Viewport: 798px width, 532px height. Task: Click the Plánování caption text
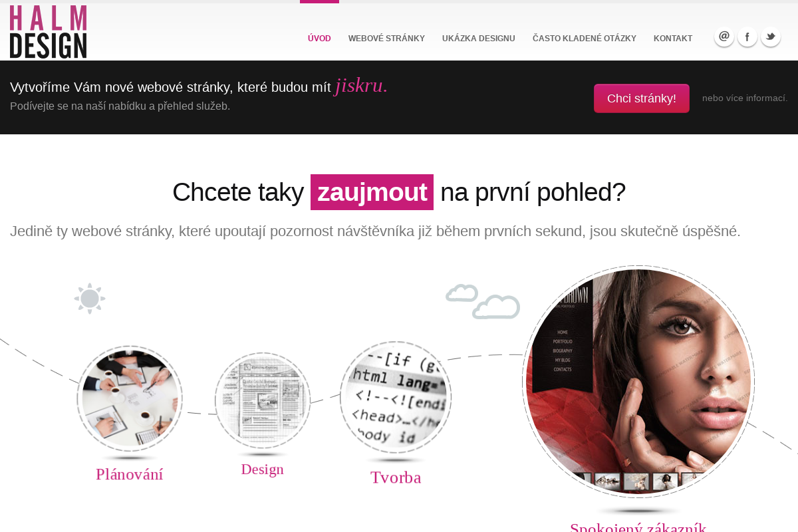(x=130, y=474)
